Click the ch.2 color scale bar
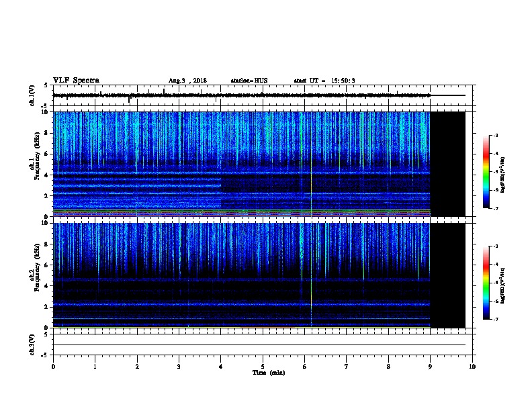Viewport: 532px width, 411px height. point(486,283)
